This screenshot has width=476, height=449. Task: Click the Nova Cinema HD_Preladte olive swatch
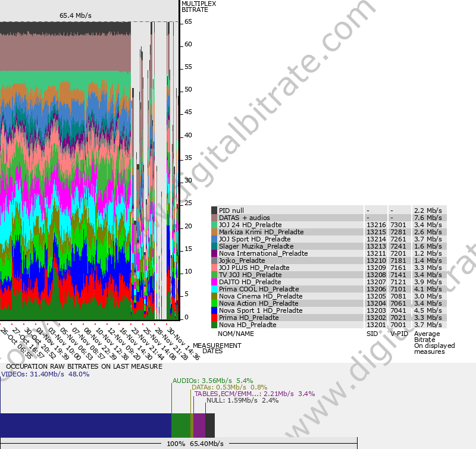pyautogui.click(x=214, y=296)
